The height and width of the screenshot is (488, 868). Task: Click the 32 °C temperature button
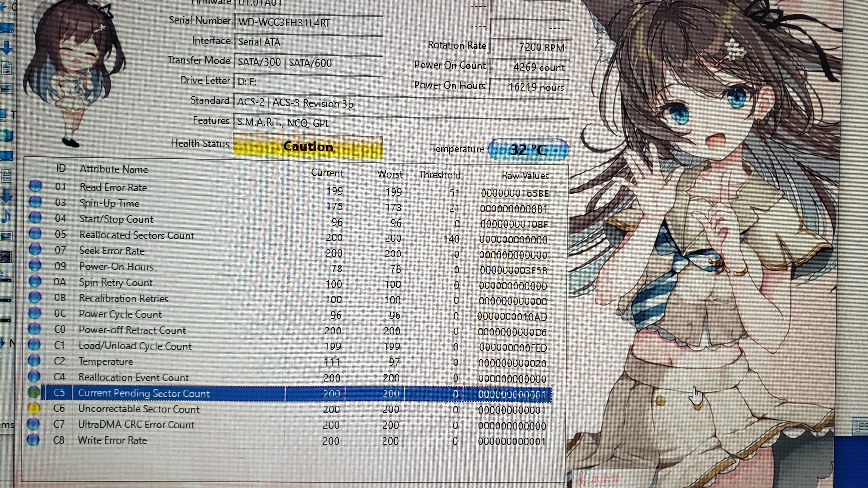[x=528, y=150]
